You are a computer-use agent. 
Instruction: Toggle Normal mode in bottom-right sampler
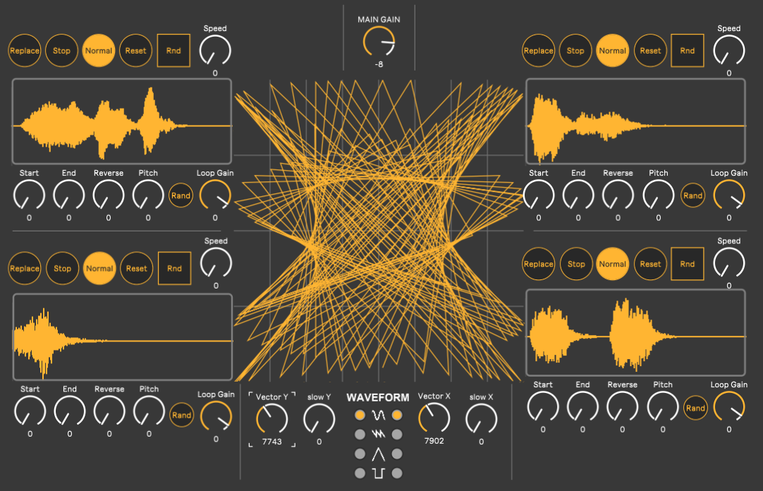(613, 264)
